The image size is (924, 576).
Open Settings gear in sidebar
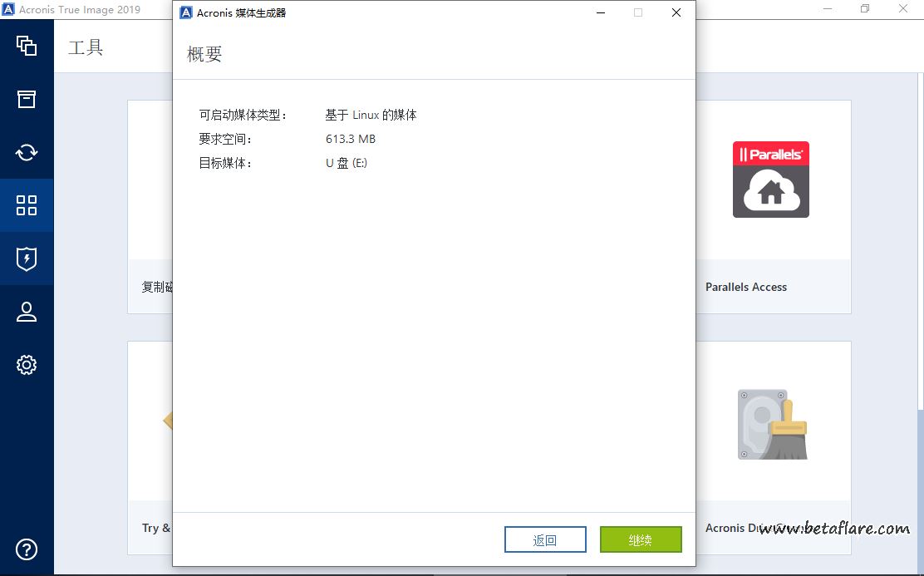pyautogui.click(x=27, y=365)
